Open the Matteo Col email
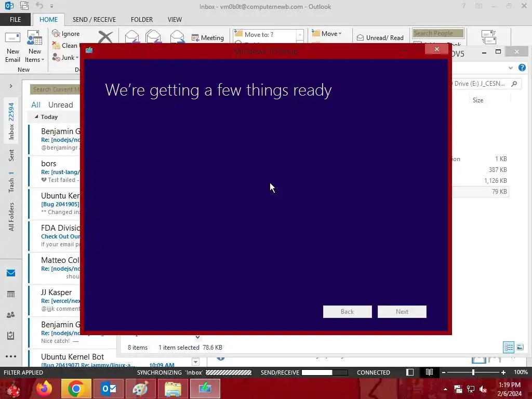The height and width of the screenshot is (399, 532). (x=55, y=268)
